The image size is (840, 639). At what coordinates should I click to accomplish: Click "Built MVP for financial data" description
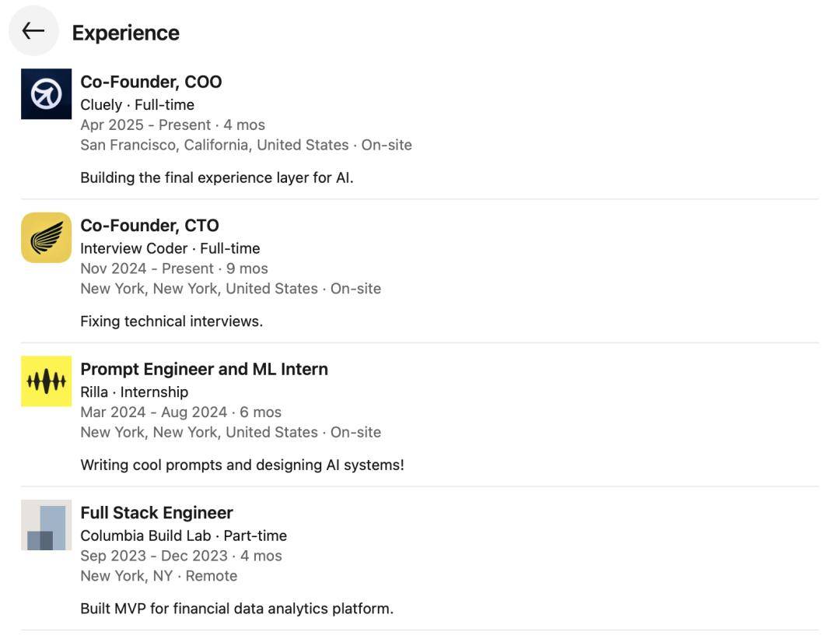(x=236, y=609)
